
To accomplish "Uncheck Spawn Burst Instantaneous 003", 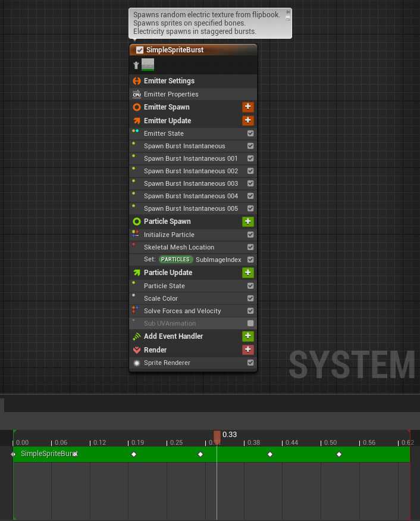I will [x=250, y=183].
